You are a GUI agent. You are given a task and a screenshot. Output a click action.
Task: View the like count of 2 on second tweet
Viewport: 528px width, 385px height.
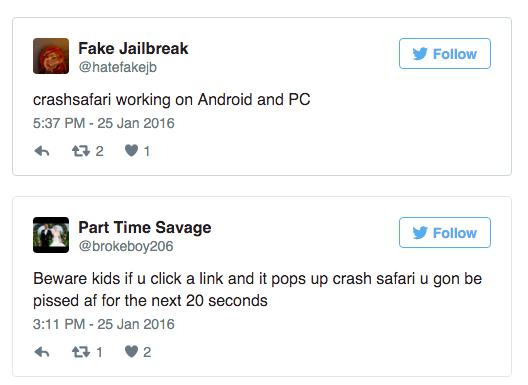(147, 352)
